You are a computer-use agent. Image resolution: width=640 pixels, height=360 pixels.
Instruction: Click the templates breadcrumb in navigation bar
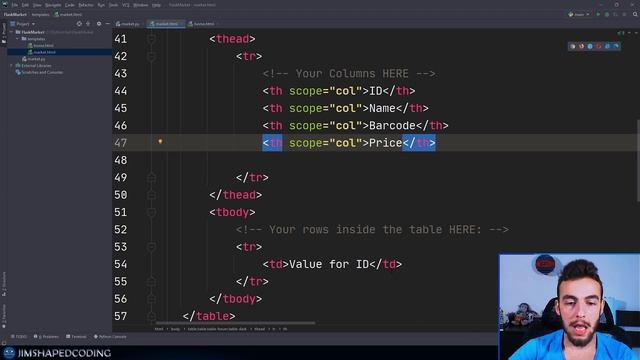(x=40, y=14)
